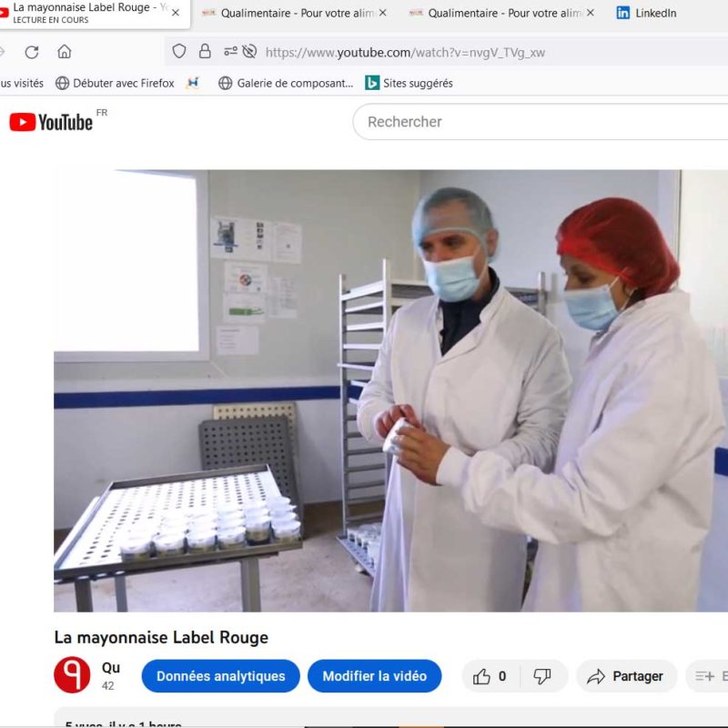Focus the YouTube Rechercher search field
This screenshot has height=728, width=728.
(537, 122)
